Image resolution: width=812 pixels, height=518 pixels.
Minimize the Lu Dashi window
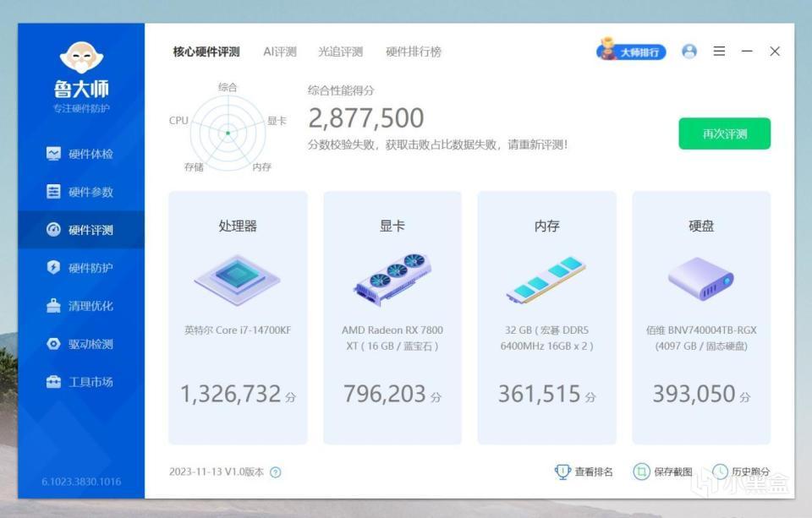tap(747, 52)
